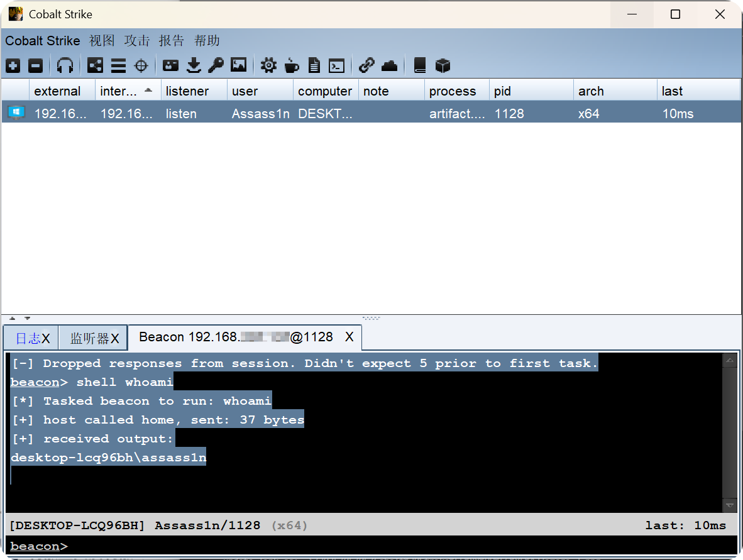
Task: Click the document Office Macro icon
Action: [x=314, y=65]
